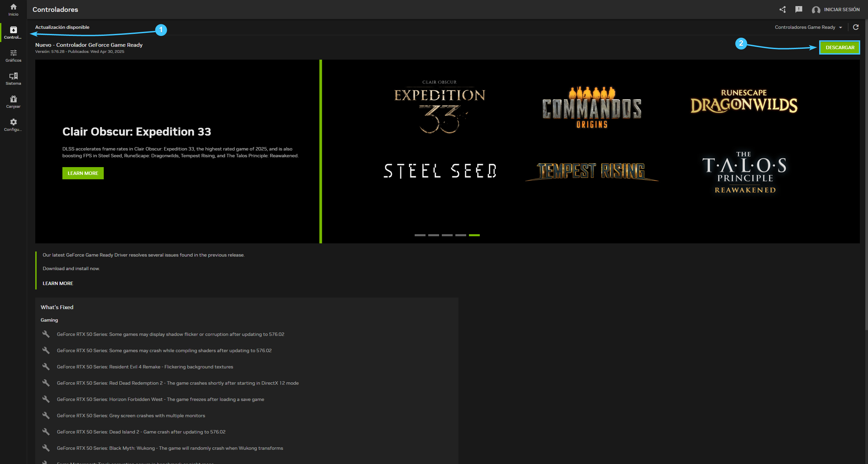Select the third carousel slide indicator
The image size is (868, 464).
447,235
